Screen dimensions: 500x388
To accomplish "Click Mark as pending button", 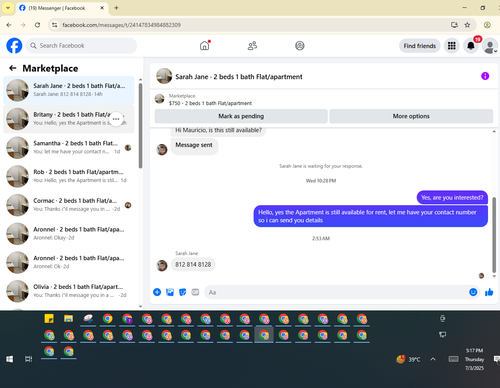I will 241,116.
